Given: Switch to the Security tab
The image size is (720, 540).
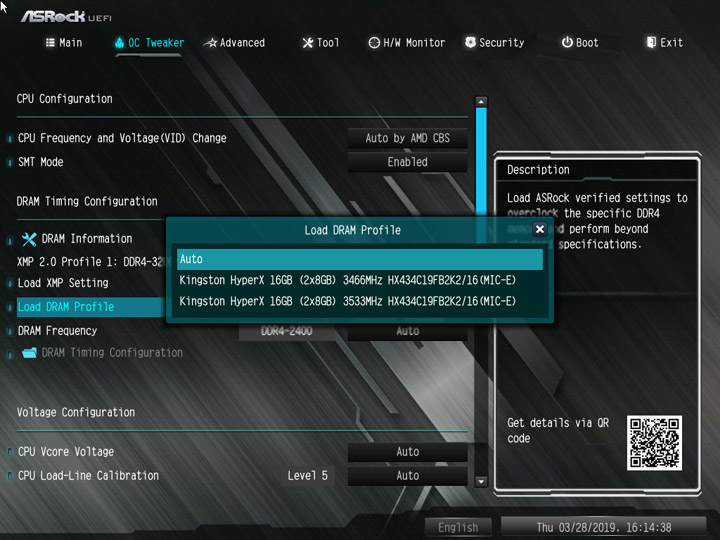Looking at the screenshot, I should click(x=495, y=43).
